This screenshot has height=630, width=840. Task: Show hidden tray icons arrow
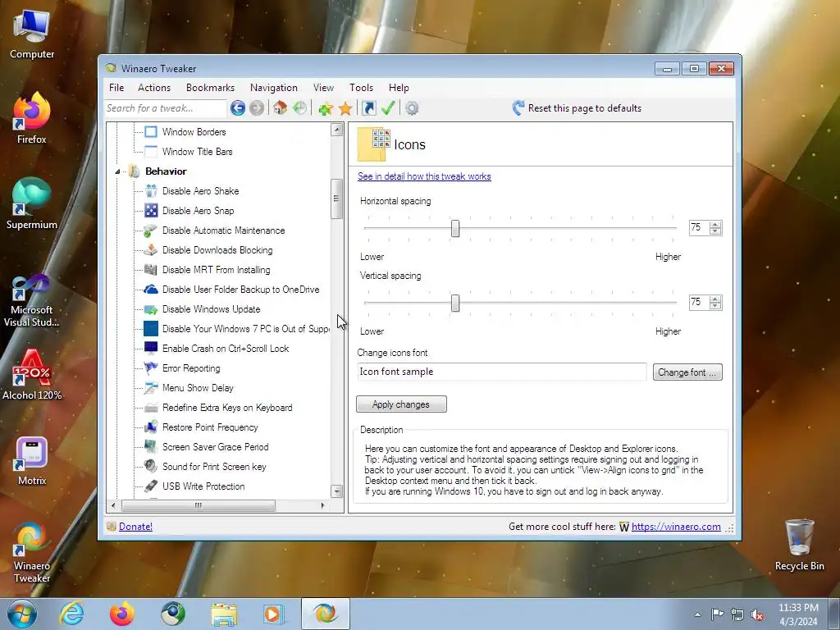click(x=697, y=614)
